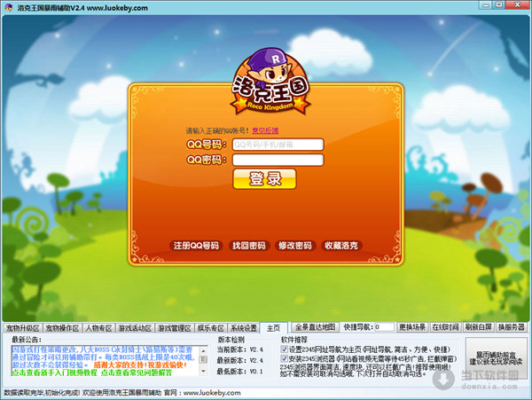Click the announcement scrollbar thumb
Image resolution: width=532 pixels, height=400 pixels.
(203, 359)
